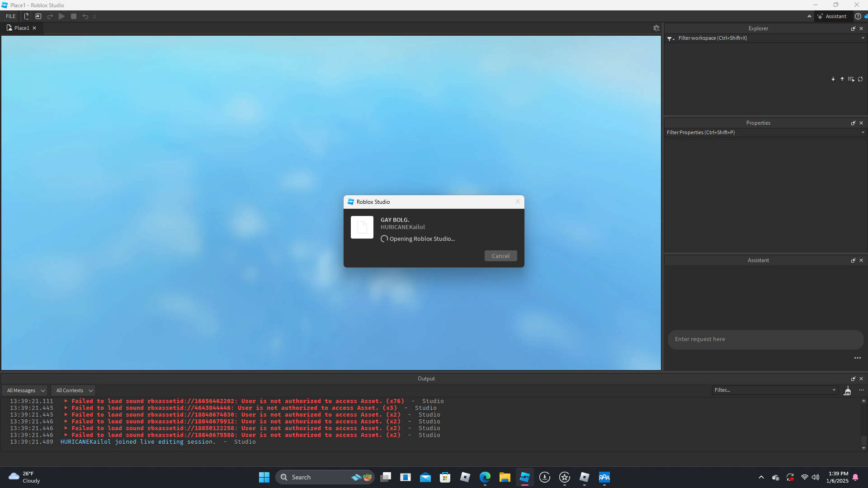Open the FILE menu

coord(10,16)
